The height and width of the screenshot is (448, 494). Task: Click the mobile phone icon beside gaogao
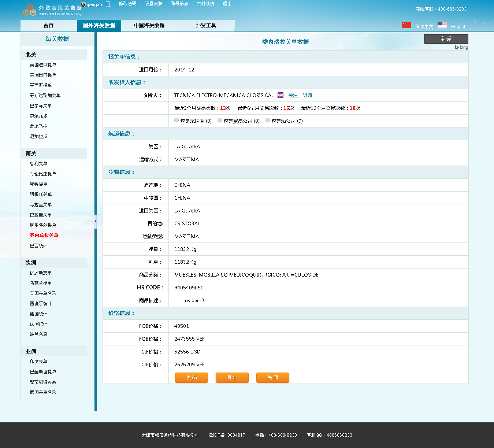(x=108, y=4)
